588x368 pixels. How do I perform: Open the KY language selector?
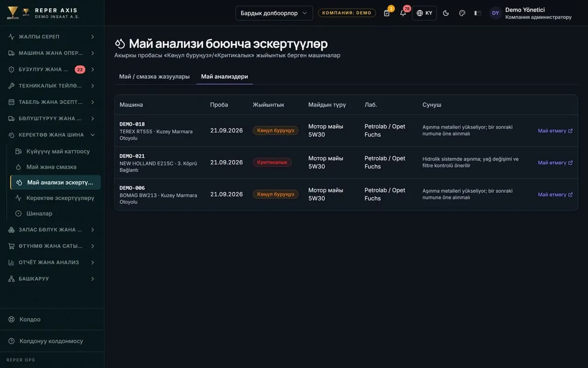click(x=424, y=13)
